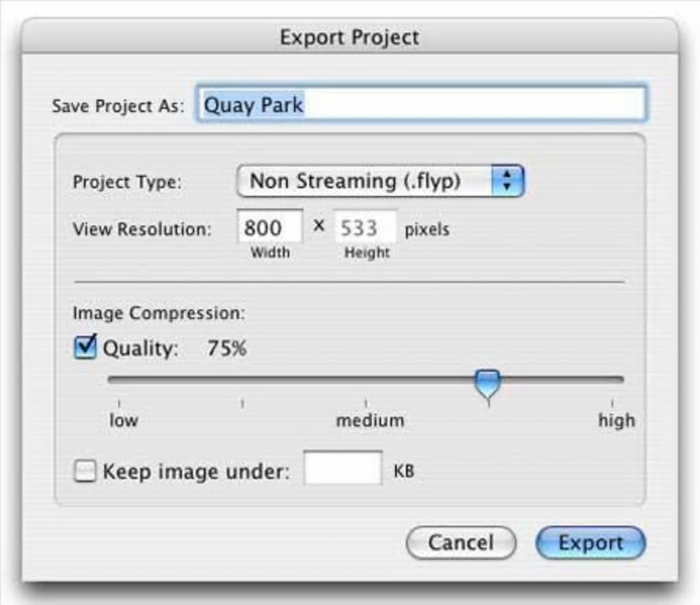700x605 pixels.
Task: Click the Width field showing 800
Action: pos(270,228)
